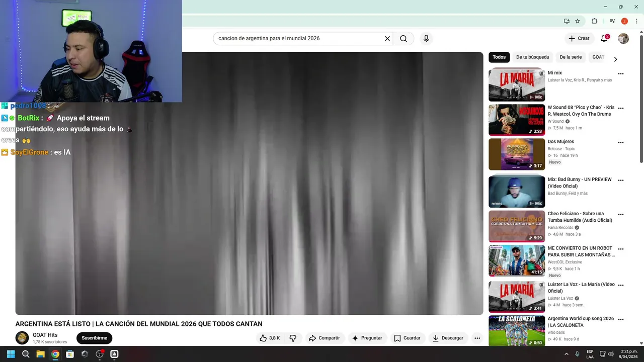
Task: Dislike the video with thumbs down
Action: (293, 338)
